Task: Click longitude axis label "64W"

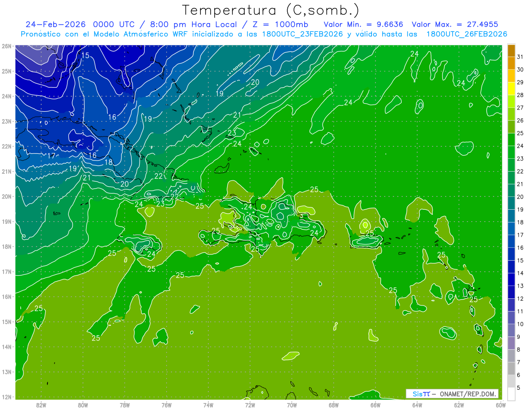Action: [x=417, y=405]
